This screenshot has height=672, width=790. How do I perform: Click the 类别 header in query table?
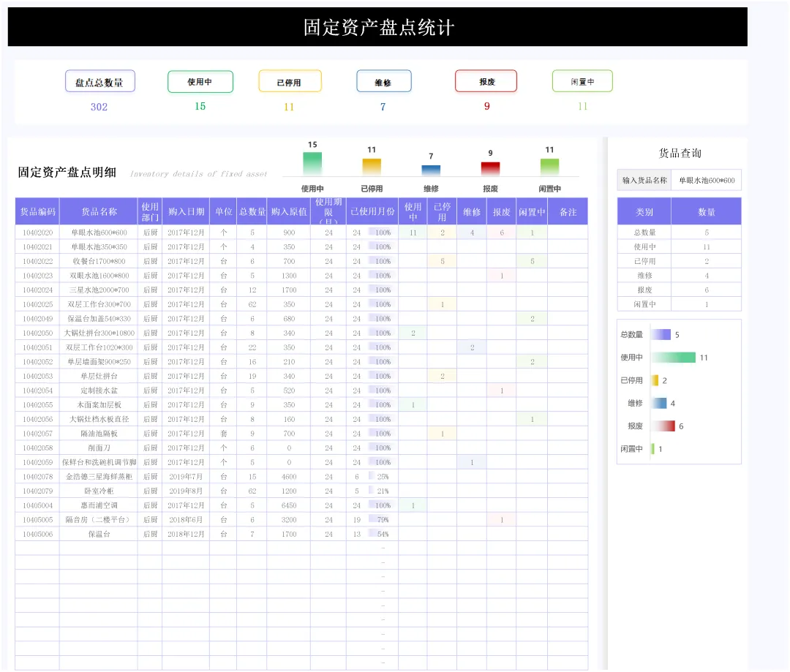pyautogui.click(x=644, y=211)
